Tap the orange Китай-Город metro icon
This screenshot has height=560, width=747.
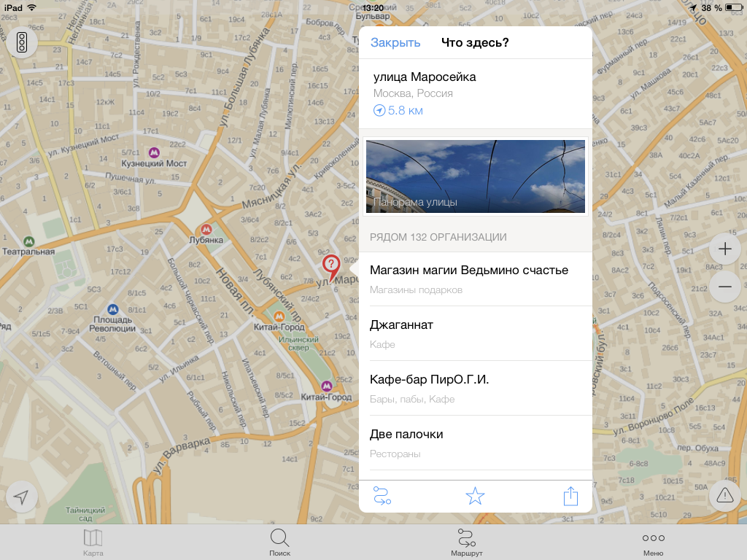click(279, 316)
